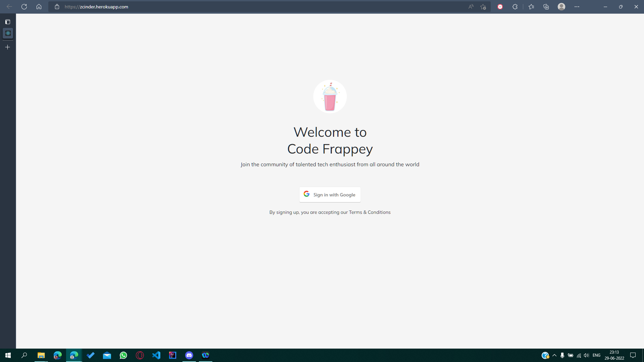Launch Visual Studio Code from the taskbar
This screenshot has width=644, height=362.
tap(156, 355)
